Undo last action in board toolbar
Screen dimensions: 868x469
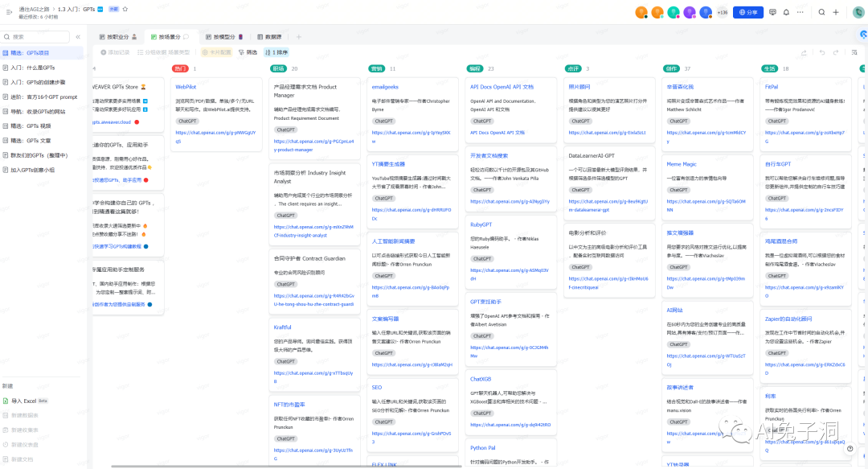822,52
